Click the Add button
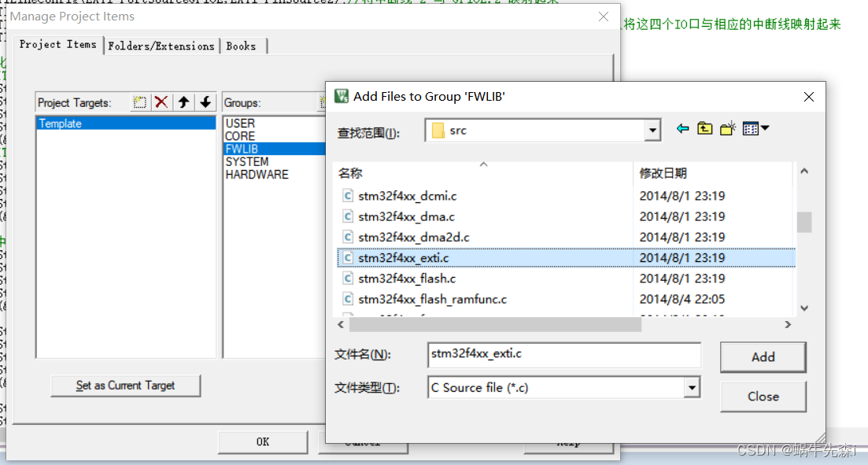This screenshot has height=465, width=868. 763,357
